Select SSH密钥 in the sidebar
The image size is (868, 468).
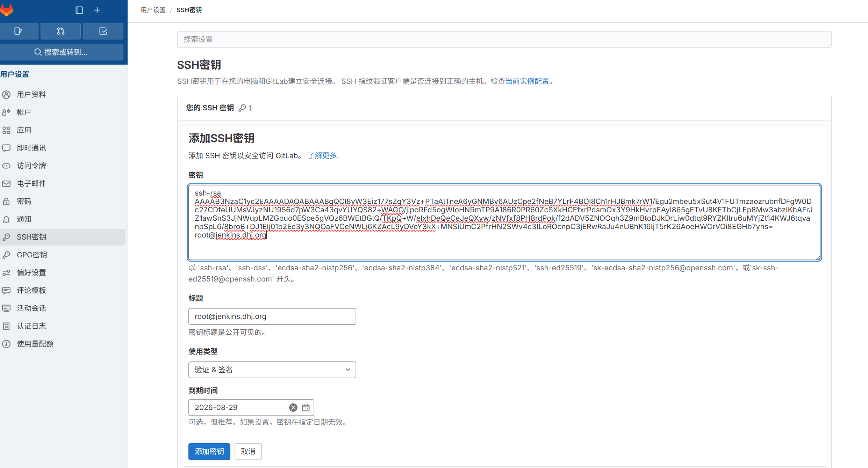(x=63, y=237)
